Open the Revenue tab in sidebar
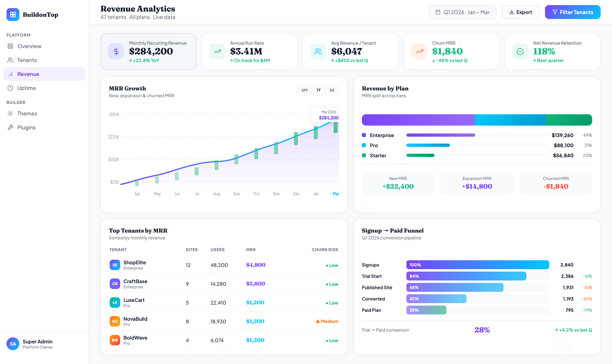The image size is (612, 364). pyautogui.click(x=28, y=74)
